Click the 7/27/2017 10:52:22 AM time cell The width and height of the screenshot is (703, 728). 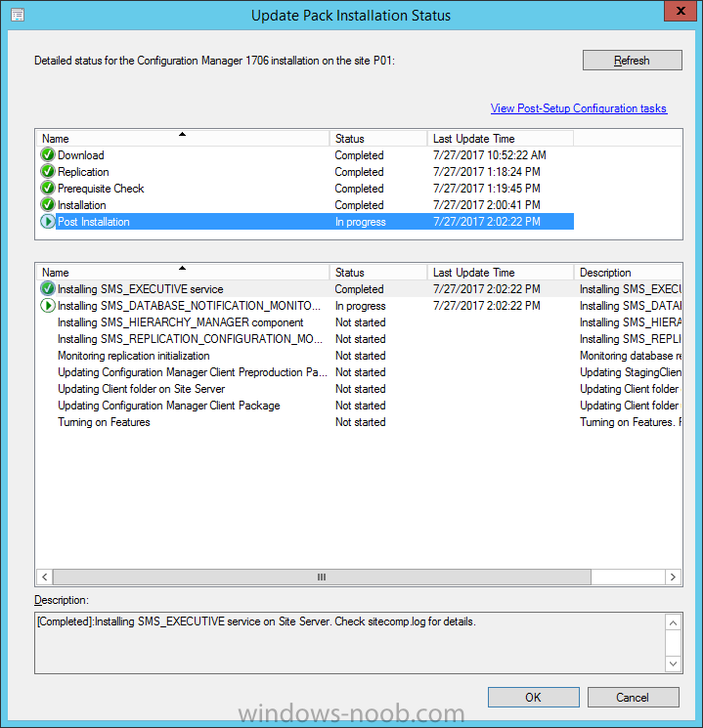(x=490, y=155)
